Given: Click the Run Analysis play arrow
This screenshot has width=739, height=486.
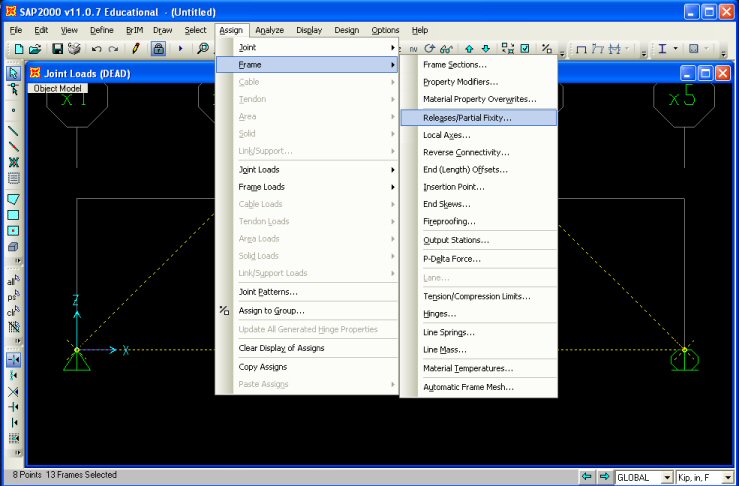Looking at the screenshot, I should point(181,49).
